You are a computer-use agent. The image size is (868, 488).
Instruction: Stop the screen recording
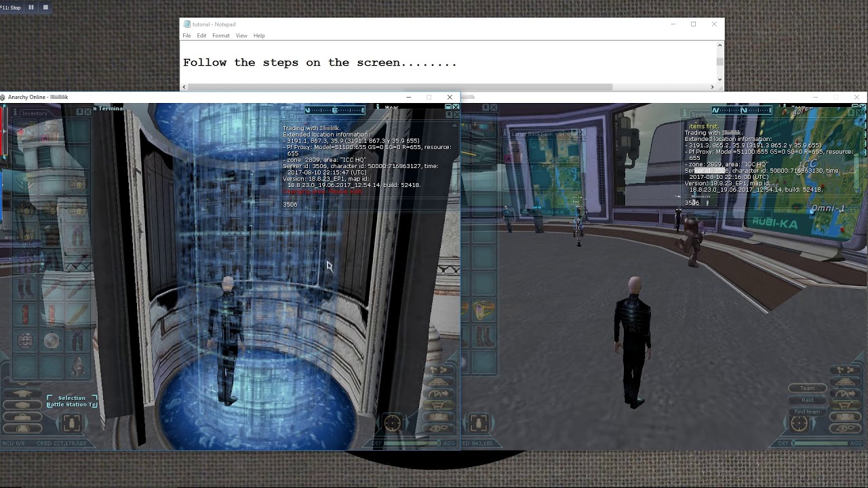pyautogui.click(x=45, y=7)
